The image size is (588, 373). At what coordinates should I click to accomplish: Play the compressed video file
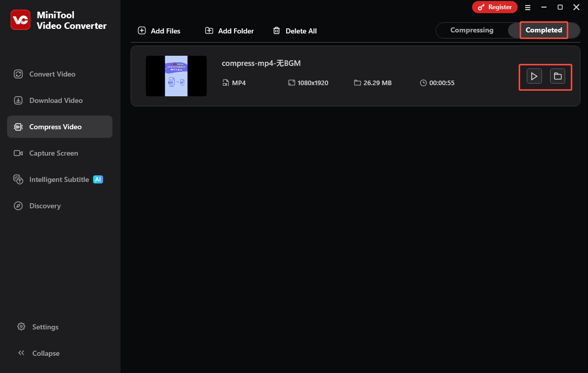[x=533, y=76]
